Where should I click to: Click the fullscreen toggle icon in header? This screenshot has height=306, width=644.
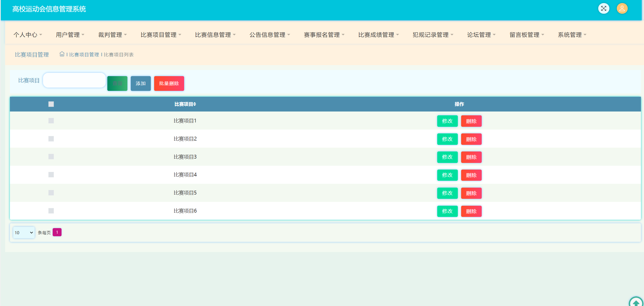point(604,9)
